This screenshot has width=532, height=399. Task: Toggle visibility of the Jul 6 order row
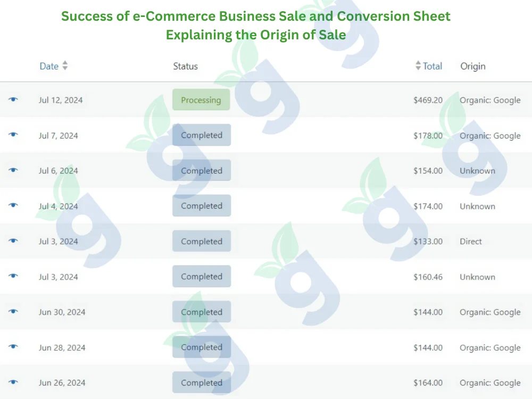pyautogui.click(x=13, y=170)
